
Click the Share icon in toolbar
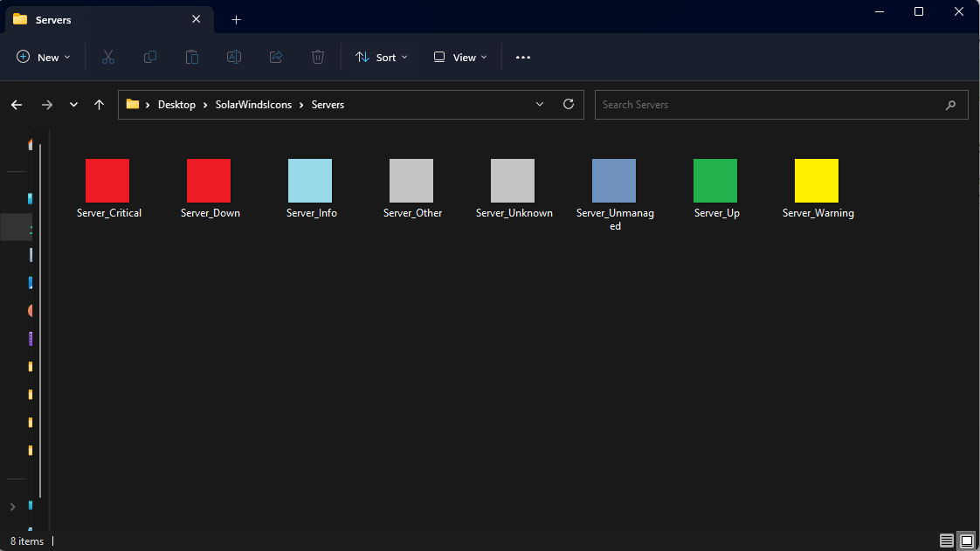[x=276, y=58]
